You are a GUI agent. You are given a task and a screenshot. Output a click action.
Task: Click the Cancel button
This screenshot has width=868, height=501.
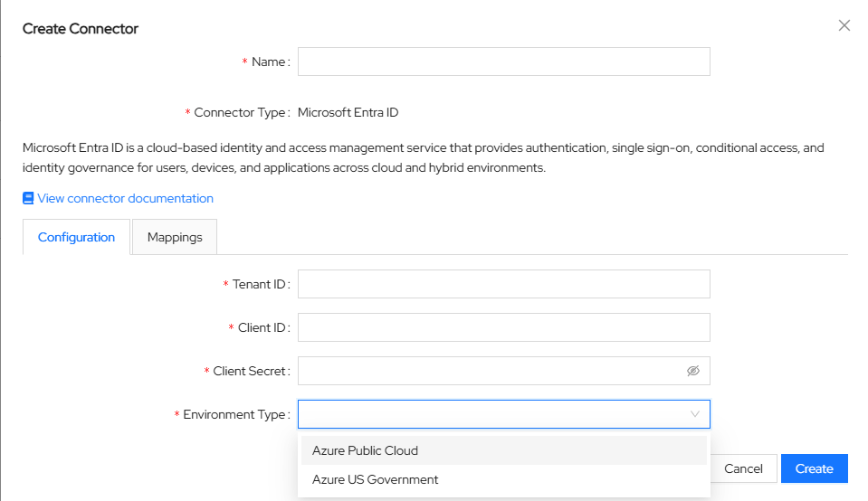(x=743, y=469)
